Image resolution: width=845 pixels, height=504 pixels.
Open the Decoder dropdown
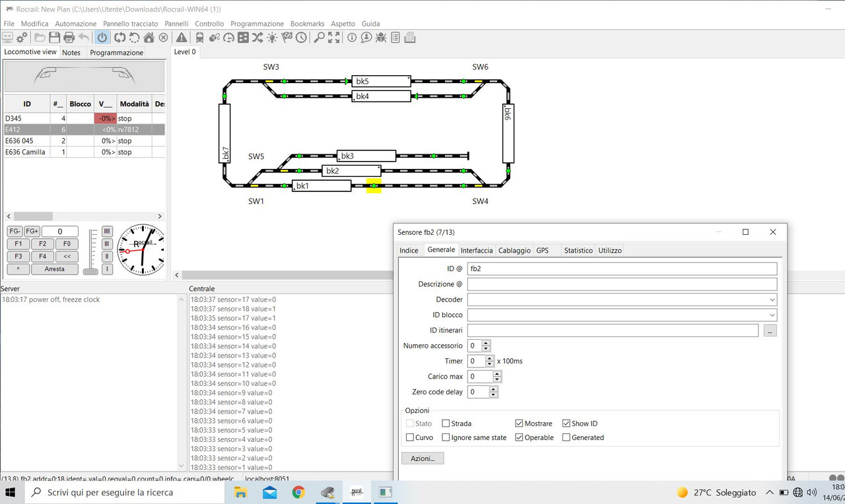(772, 299)
